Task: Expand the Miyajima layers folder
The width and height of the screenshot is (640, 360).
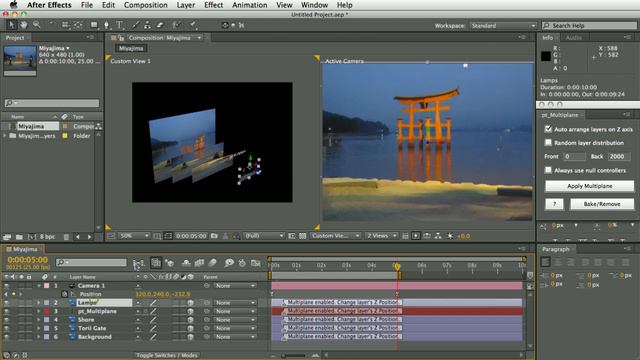Action: tap(5, 136)
